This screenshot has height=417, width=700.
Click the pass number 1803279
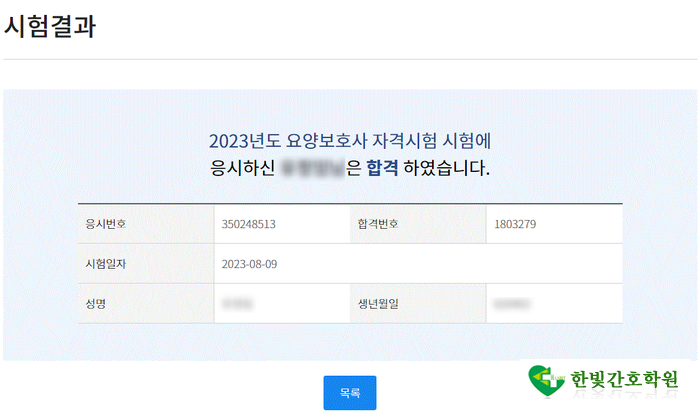[515, 224]
